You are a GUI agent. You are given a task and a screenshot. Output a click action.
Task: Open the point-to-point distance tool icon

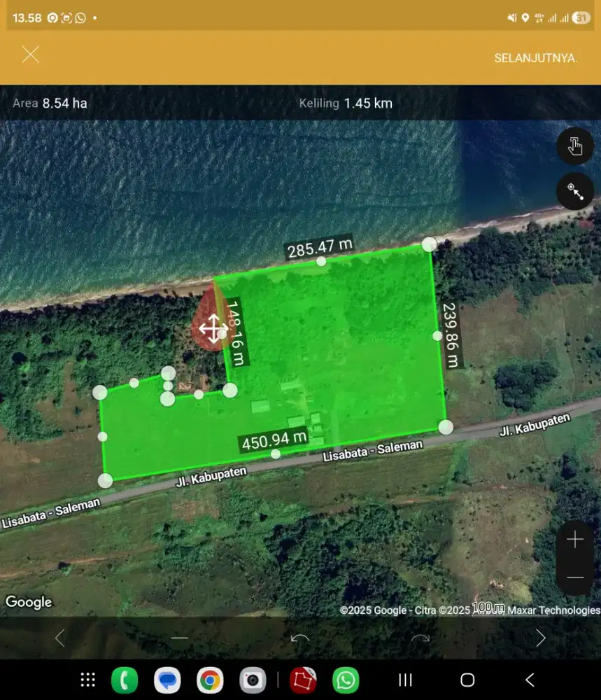coord(574,191)
